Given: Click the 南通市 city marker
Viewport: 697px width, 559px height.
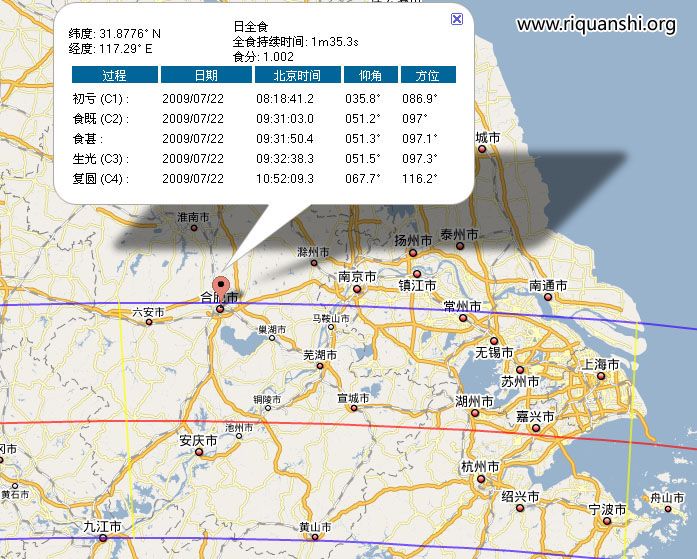Looking at the screenshot, I should coord(548,297).
